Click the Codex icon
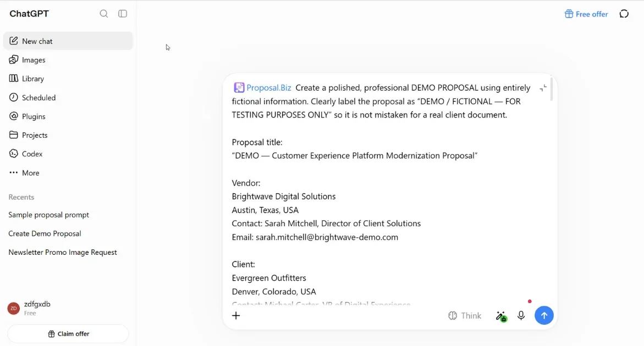644x346 pixels. (x=14, y=154)
